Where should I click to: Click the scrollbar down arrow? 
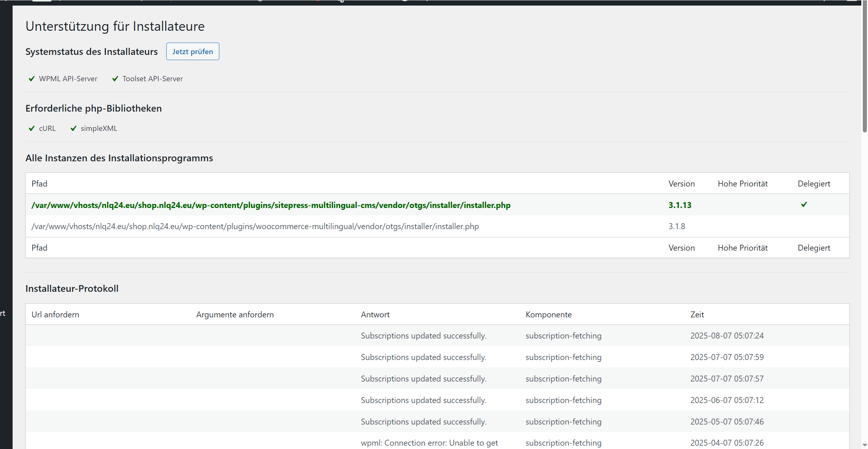pos(865,445)
